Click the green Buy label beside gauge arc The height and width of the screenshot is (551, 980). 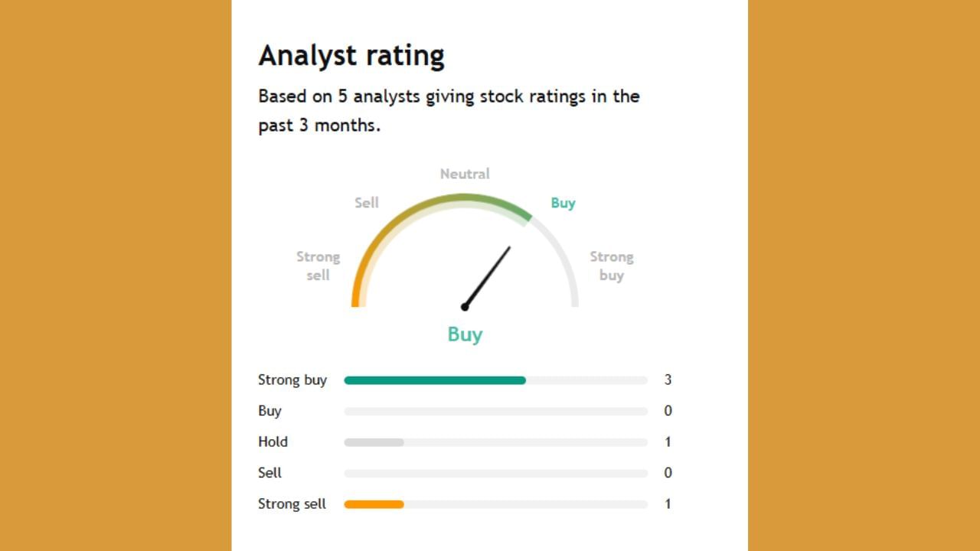563,203
